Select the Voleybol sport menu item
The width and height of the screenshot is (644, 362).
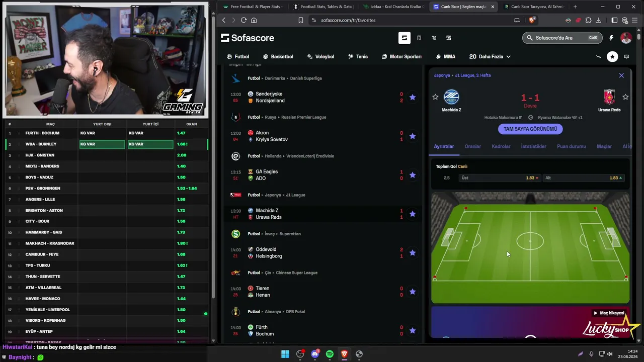pos(320,57)
